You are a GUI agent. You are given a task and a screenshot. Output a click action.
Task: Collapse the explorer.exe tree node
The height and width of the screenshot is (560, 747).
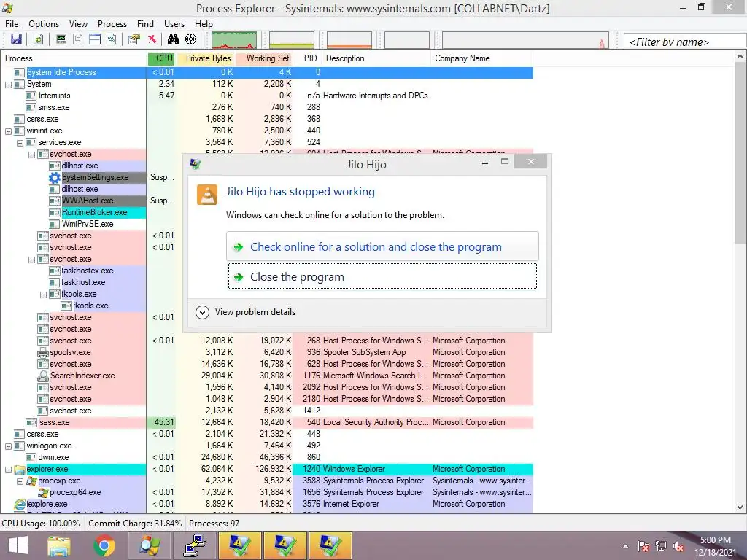click(8, 470)
